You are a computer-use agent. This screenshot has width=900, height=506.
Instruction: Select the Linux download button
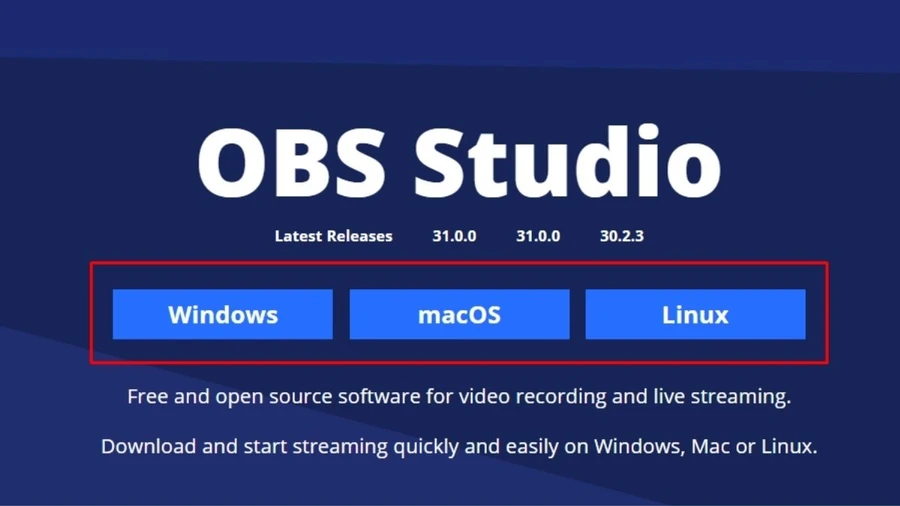pyautogui.click(x=695, y=314)
